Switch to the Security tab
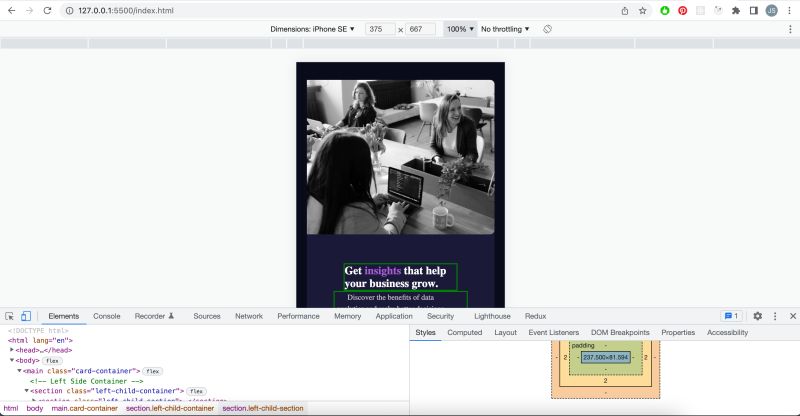Viewport: 800px width, 416px height. click(x=440, y=316)
